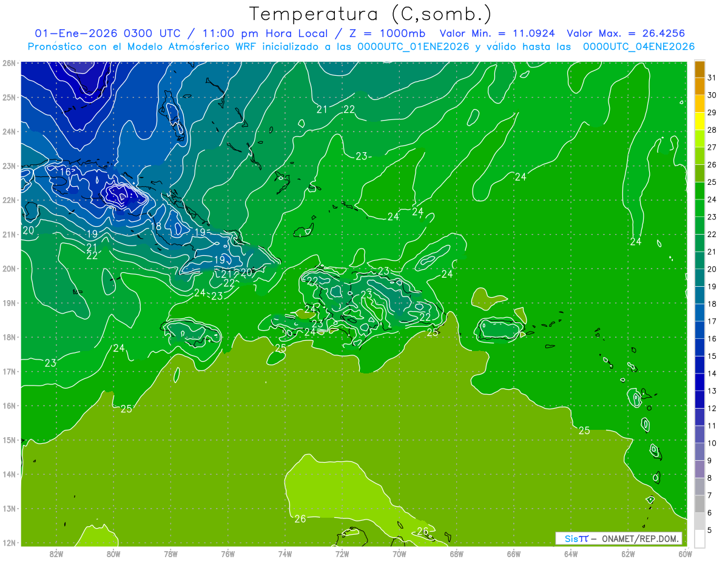The width and height of the screenshot is (728, 562).
Task: Click the '78W' longitude axis label
Action: pos(170,553)
